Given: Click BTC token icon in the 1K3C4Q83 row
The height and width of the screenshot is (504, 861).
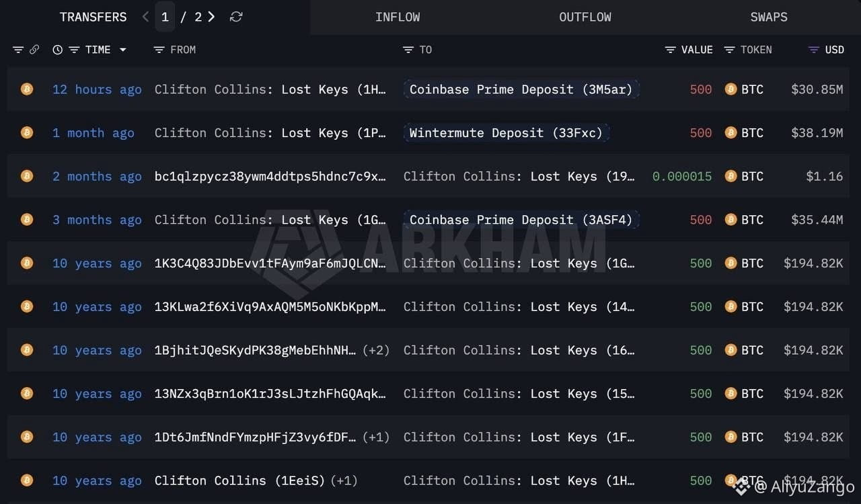Looking at the screenshot, I should pyautogui.click(x=731, y=263).
